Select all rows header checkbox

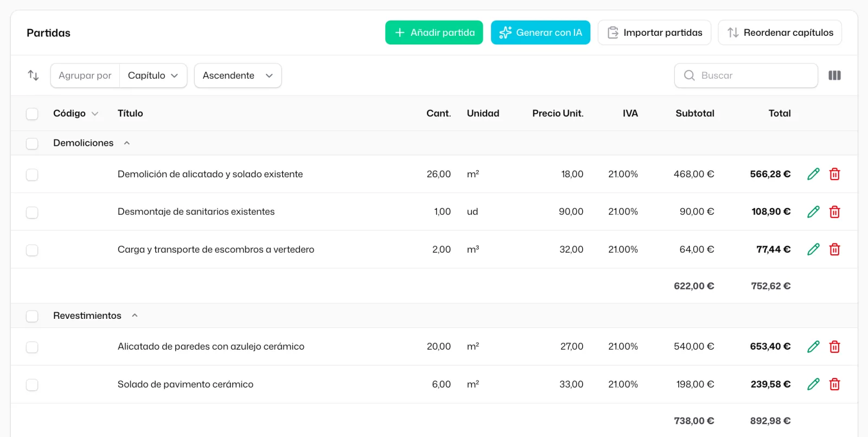tap(32, 114)
